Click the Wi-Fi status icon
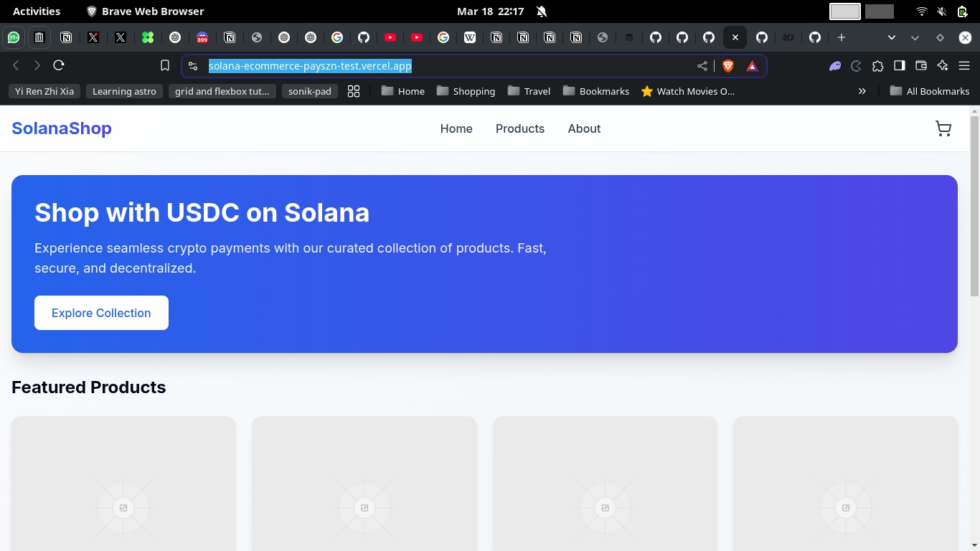This screenshot has height=551, width=980. [922, 11]
